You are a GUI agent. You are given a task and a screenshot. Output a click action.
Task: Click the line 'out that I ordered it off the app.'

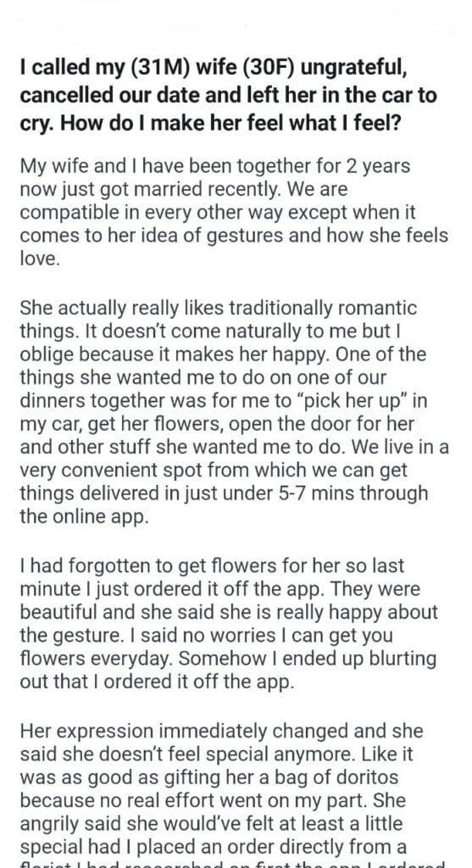coord(157,682)
